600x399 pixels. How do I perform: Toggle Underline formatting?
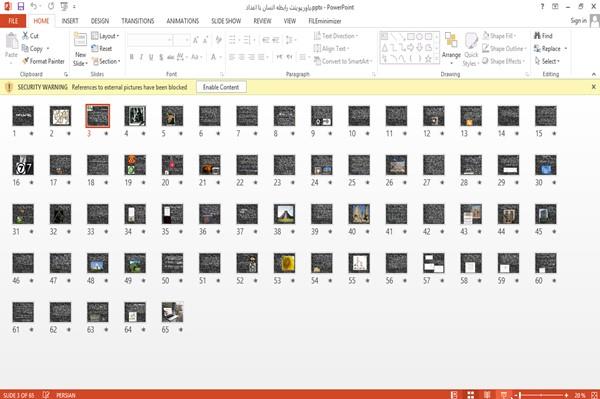pos(151,57)
